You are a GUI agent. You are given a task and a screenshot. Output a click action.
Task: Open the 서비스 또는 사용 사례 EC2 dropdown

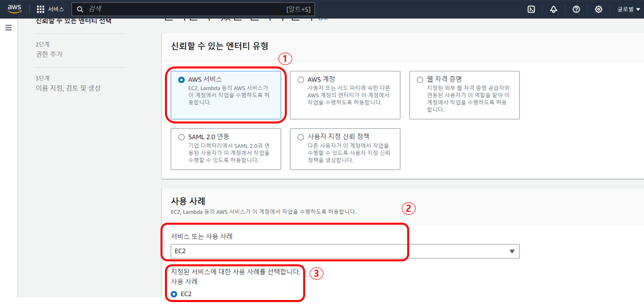345,251
